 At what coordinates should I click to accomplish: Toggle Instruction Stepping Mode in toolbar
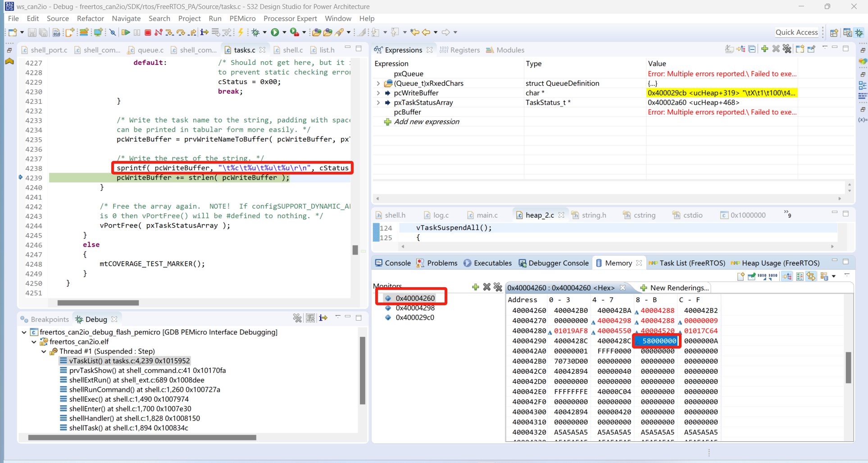[x=205, y=32]
